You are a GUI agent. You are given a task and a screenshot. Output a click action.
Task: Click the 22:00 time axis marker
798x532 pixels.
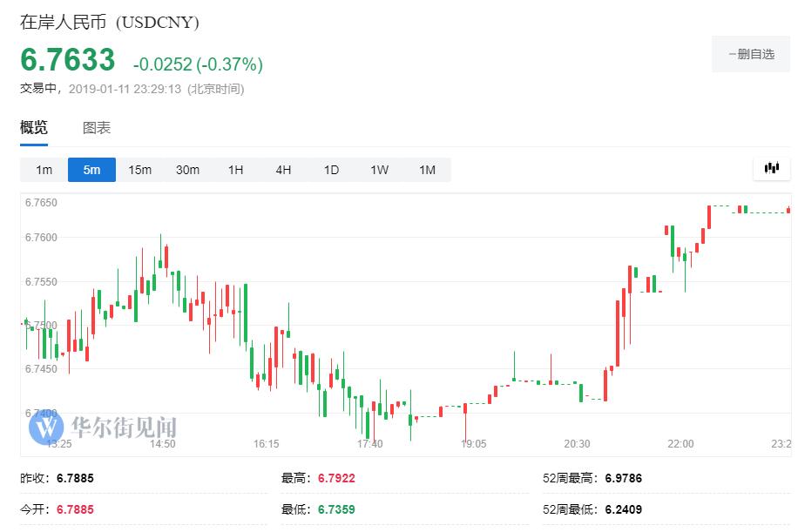(x=680, y=444)
